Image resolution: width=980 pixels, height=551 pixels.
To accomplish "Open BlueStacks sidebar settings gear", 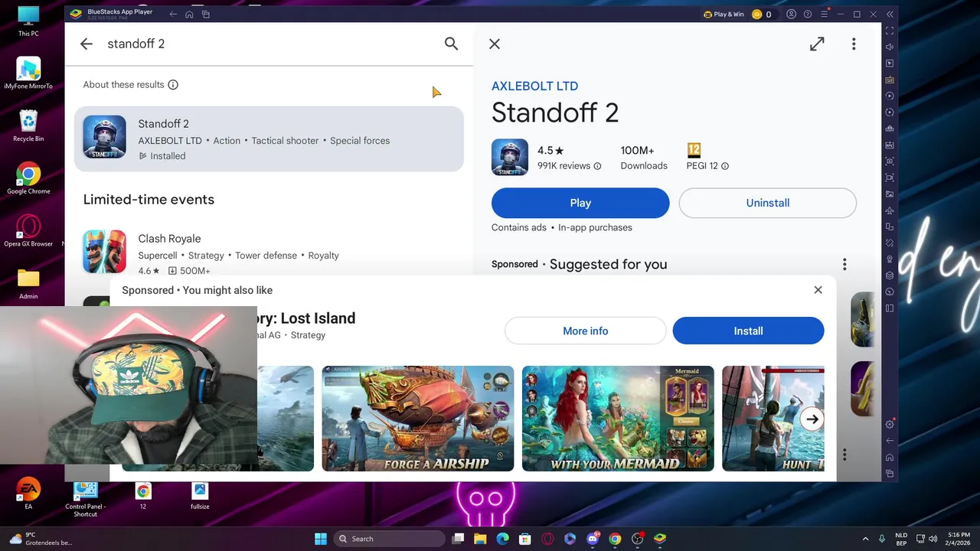I will pos(890,424).
